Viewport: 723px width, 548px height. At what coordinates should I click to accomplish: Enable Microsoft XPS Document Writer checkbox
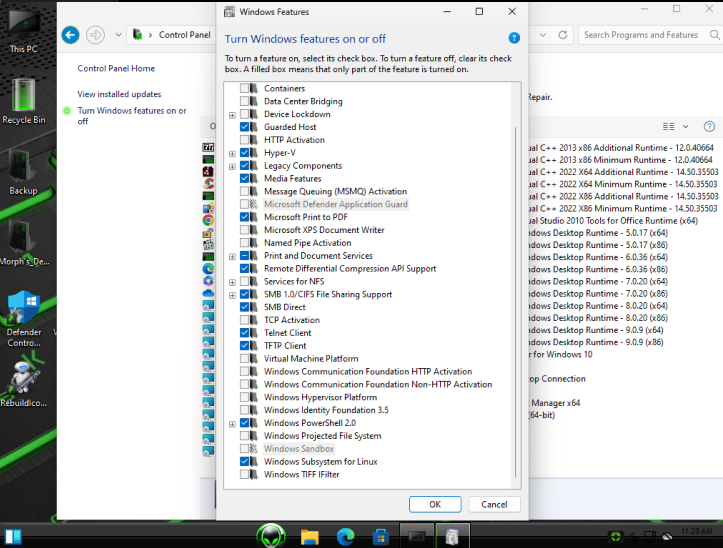pyautogui.click(x=244, y=230)
